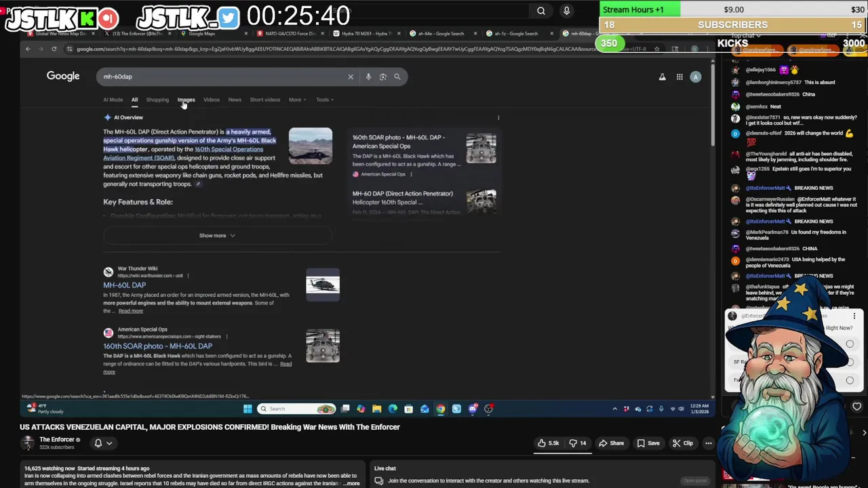Go back in the browser
The width and height of the screenshot is (868, 488).
(28, 49)
